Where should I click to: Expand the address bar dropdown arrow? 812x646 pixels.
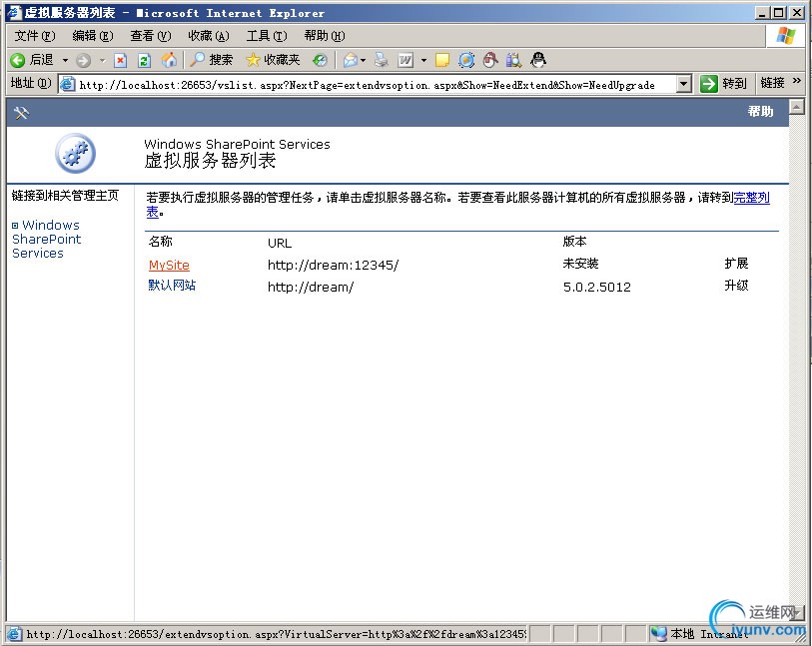[x=683, y=83]
